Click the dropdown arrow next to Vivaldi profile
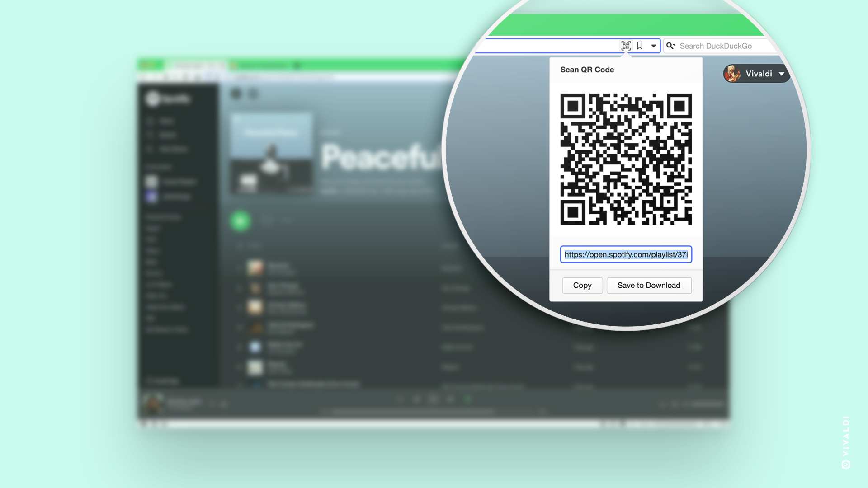The width and height of the screenshot is (868, 488). [783, 73]
